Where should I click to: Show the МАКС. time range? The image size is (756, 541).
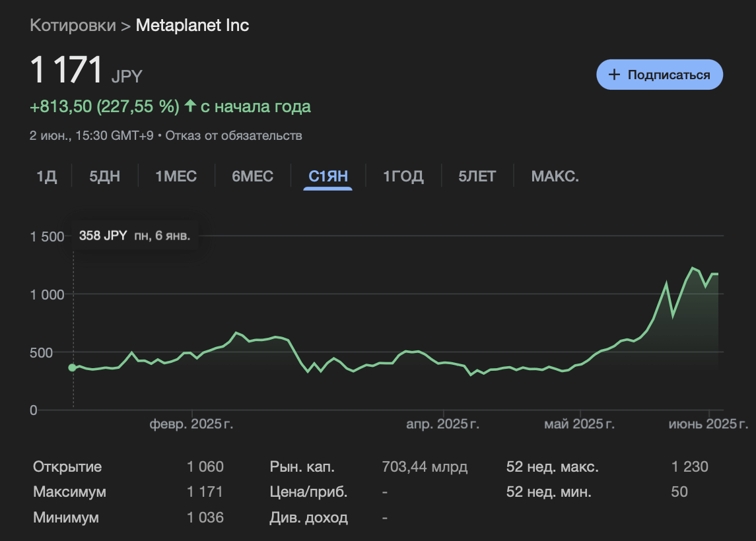pos(555,176)
